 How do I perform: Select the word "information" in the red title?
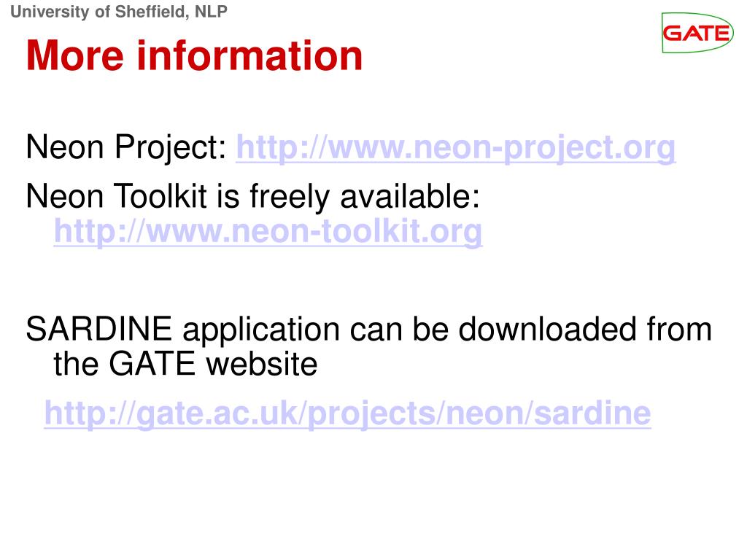point(250,55)
